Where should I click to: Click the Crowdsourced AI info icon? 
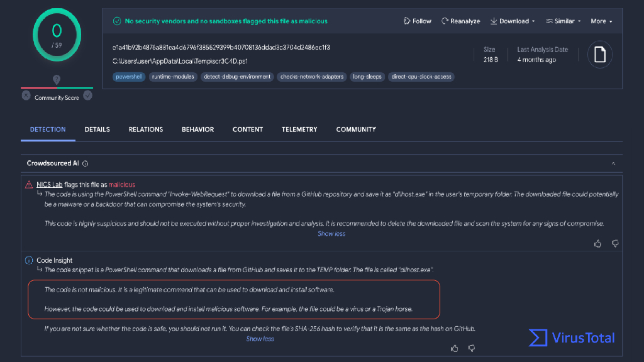[86, 163]
